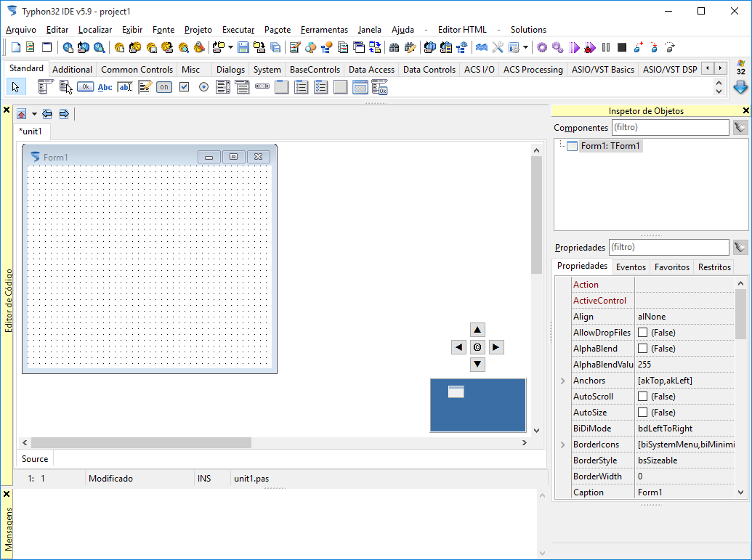Select the TScrollBar component icon

click(x=262, y=86)
